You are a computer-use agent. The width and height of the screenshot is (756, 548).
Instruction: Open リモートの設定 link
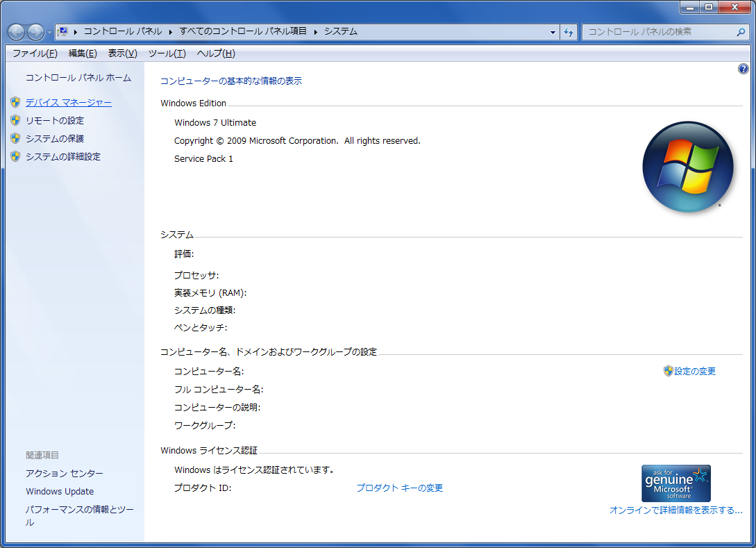tap(54, 121)
